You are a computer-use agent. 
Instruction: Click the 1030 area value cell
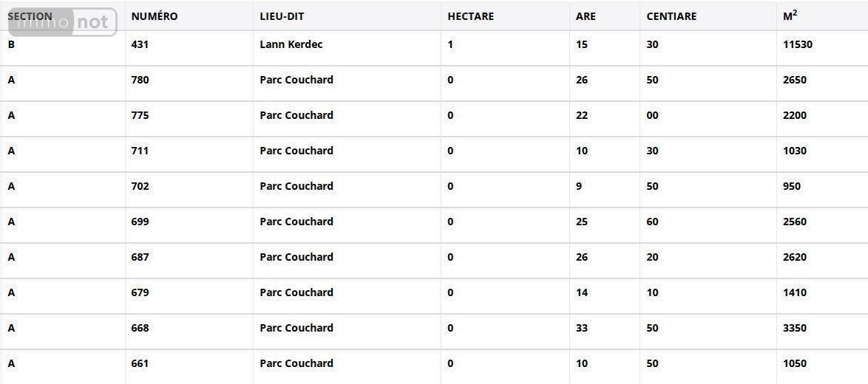pos(794,151)
